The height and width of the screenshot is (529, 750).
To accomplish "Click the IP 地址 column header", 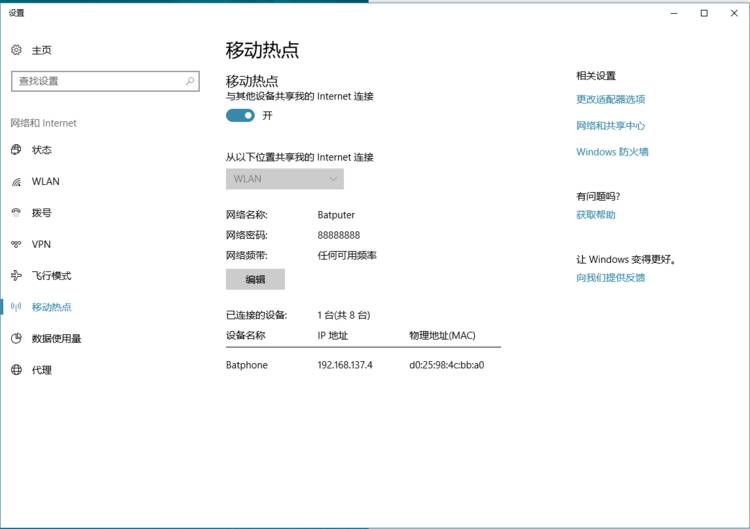I will click(x=332, y=335).
